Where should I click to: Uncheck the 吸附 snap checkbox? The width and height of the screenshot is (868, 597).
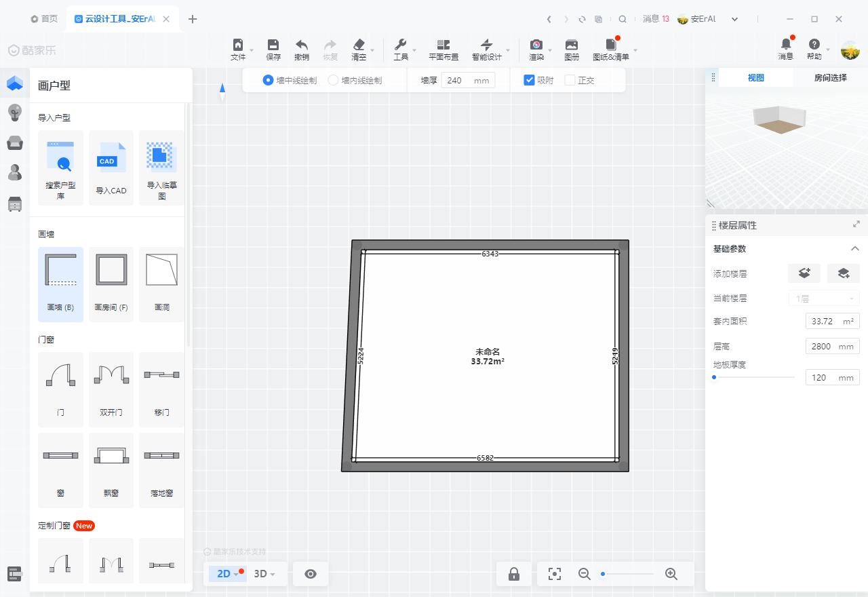(x=530, y=80)
